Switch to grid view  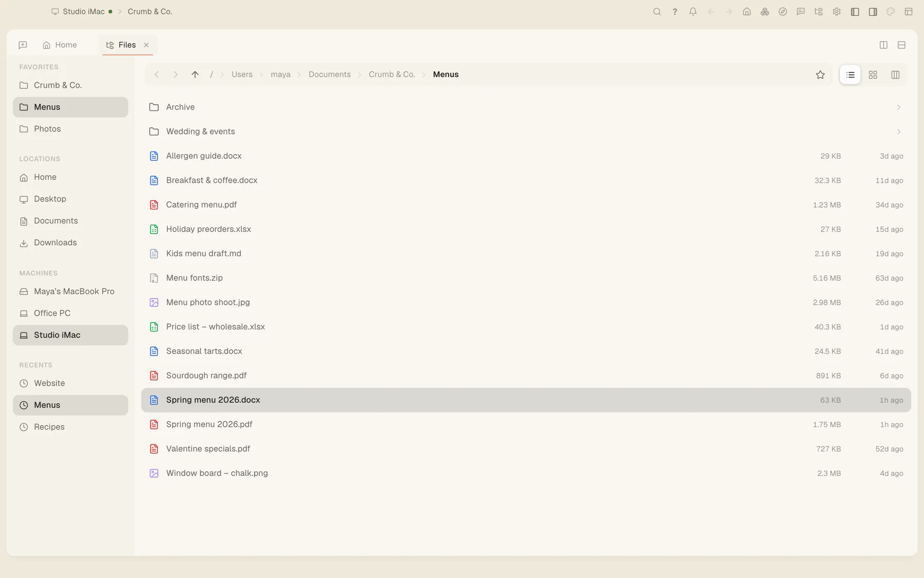(x=873, y=74)
